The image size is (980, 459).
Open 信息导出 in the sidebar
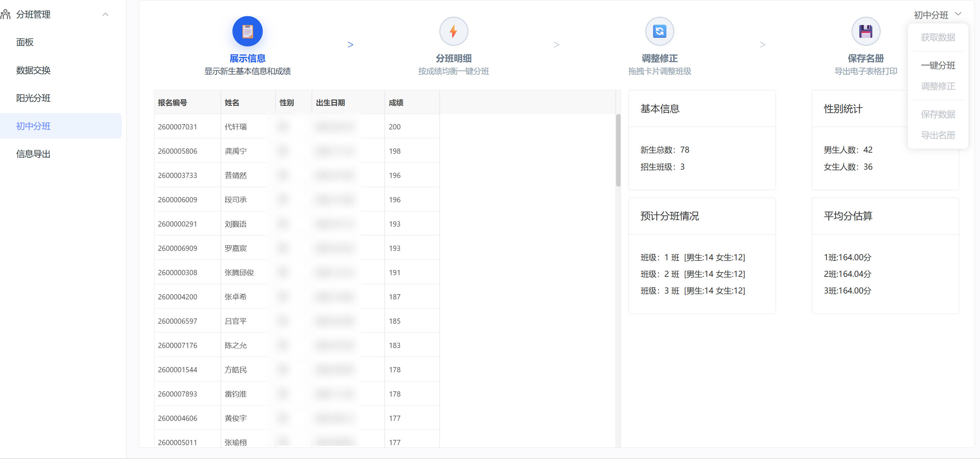coord(33,154)
